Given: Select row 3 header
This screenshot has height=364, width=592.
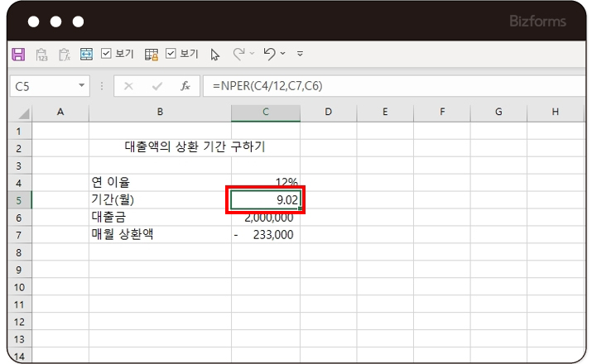Looking at the screenshot, I should tap(19, 165).
